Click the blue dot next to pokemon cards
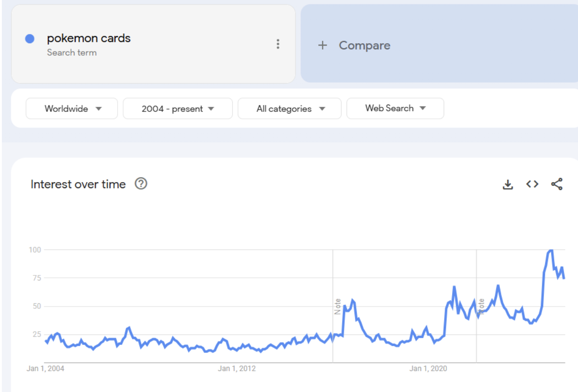This screenshot has width=578, height=392. pos(30,39)
